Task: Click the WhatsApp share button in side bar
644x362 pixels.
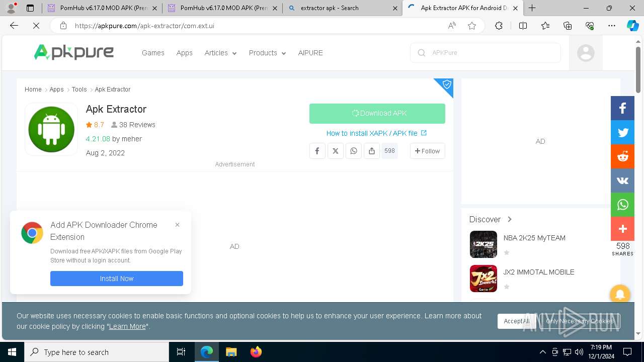Action: point(622,205)
